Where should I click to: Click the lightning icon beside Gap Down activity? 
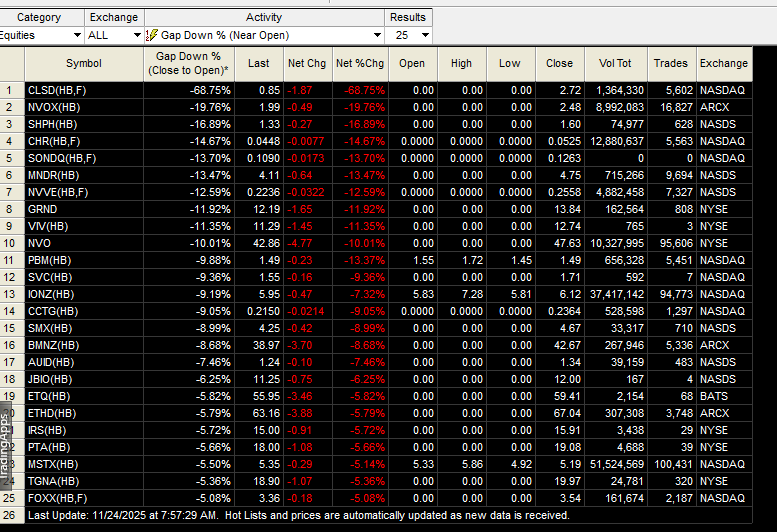[152, 35]
